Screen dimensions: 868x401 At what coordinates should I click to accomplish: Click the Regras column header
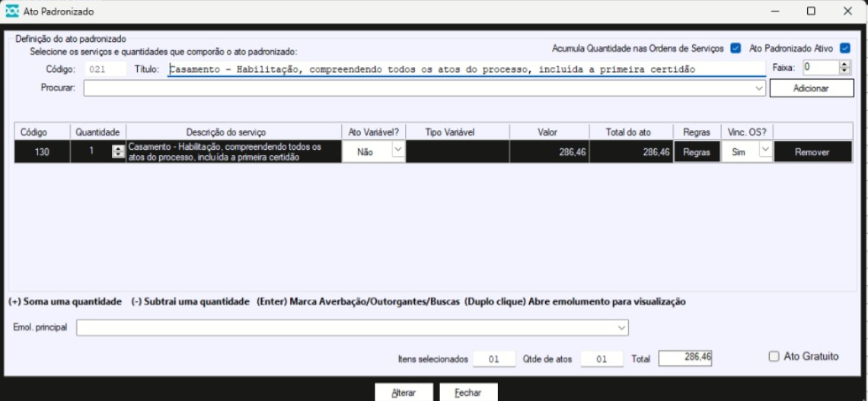coord(697,132)
